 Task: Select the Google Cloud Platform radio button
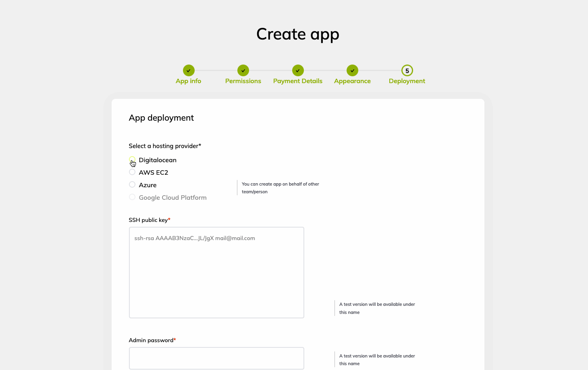coord(132,197)
